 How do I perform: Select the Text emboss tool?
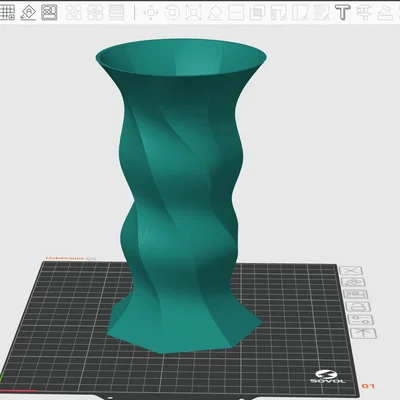click(342, 12)
